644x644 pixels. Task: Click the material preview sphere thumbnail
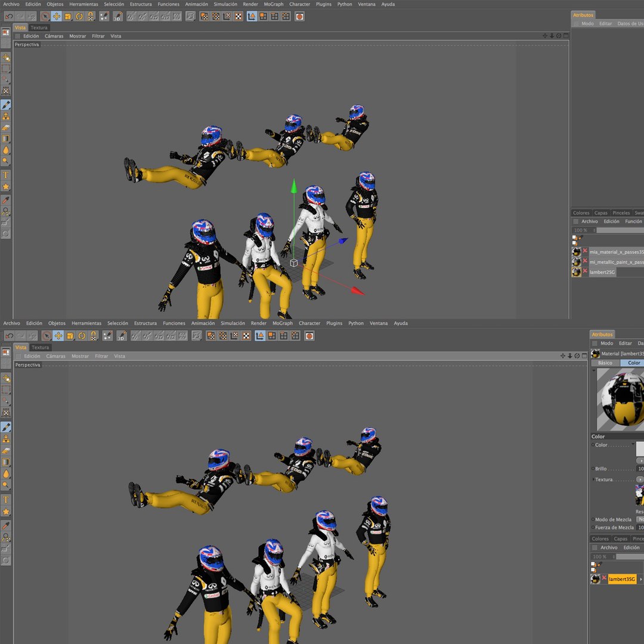pyautogui.click(x=620, y=400)
